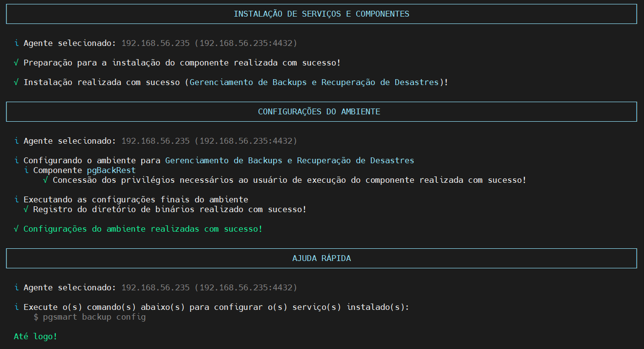Click info marker beside 'Configurando o ambiente'
This screenshot has width=644, height=349.
(x=16, y=160)
